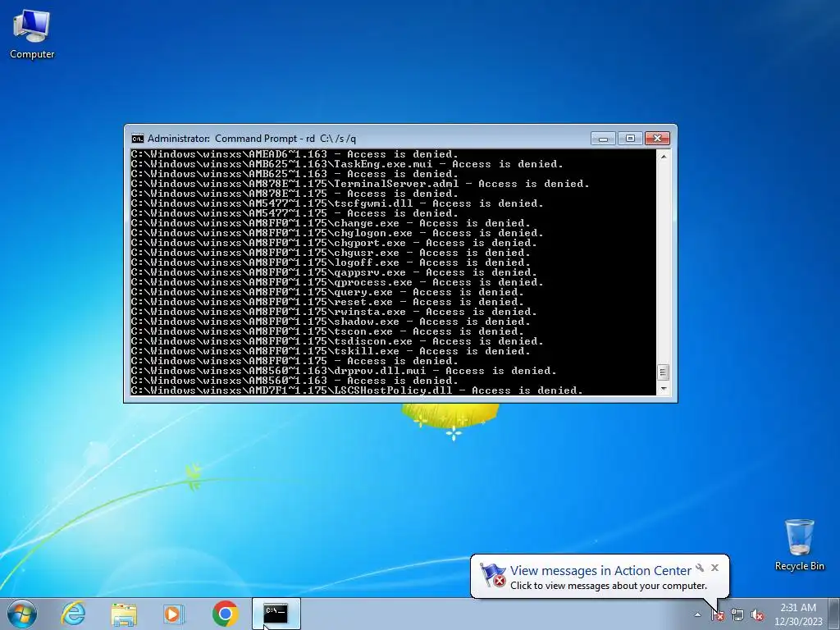Click 'Click to view messages about your computer' text
The height and width of the screenshot is (630, 840).
click(608, 586)
